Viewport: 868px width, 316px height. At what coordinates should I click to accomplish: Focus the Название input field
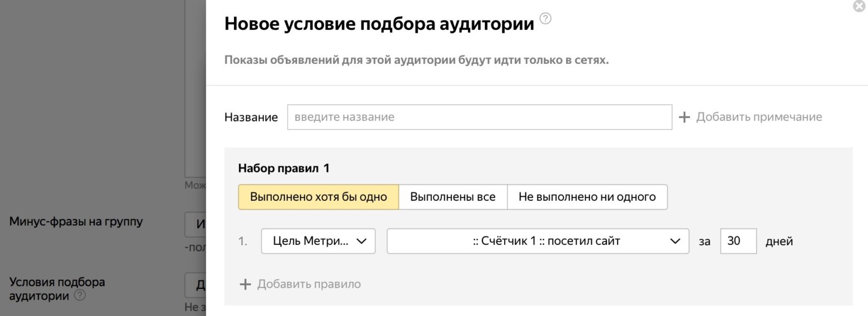[479, 117]
